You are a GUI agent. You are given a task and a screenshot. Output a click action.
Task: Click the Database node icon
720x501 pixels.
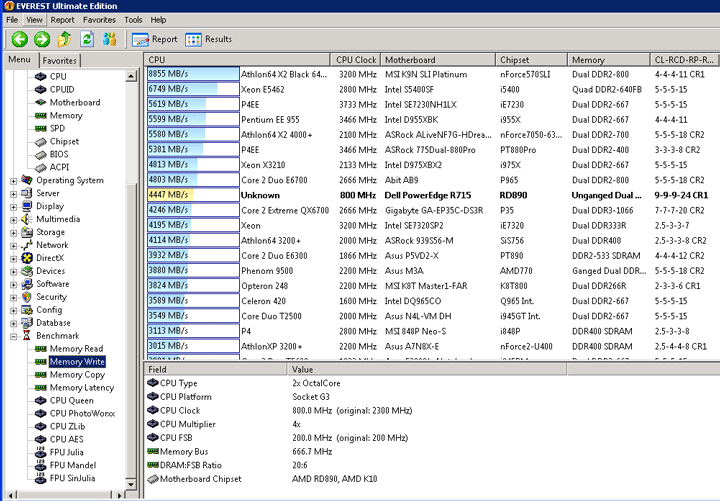pos(27,323)
